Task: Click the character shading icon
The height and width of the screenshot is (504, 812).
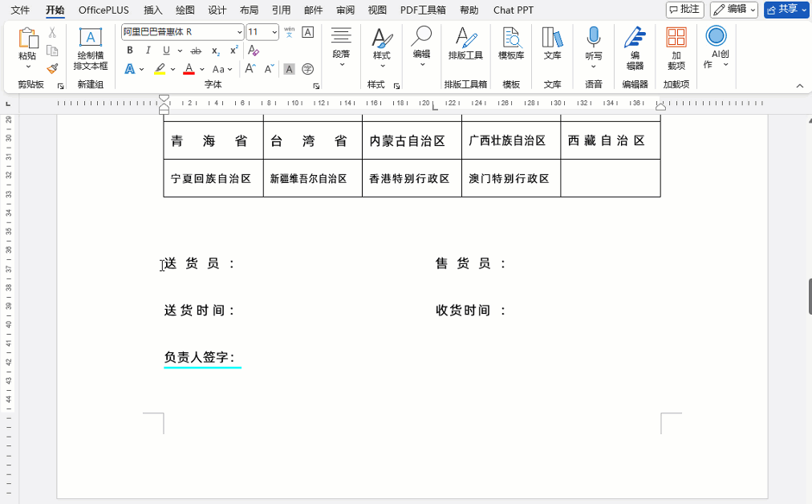Action: pyautogui.click(x=289, y=69)
